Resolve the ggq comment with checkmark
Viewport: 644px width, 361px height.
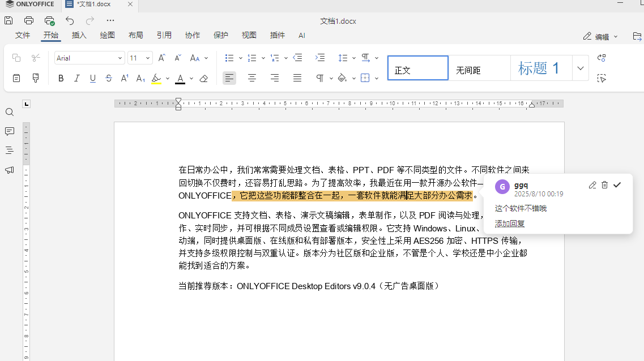[617, 185]
